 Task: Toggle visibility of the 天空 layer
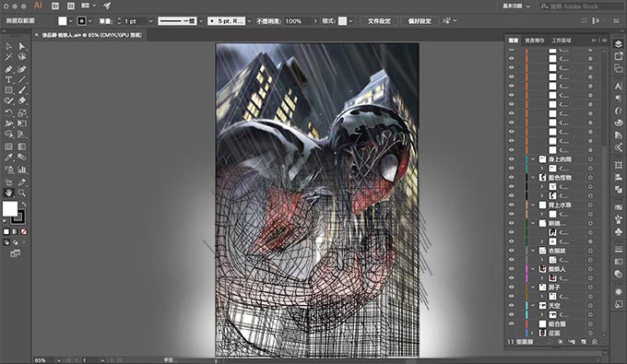tap(512, 305)
